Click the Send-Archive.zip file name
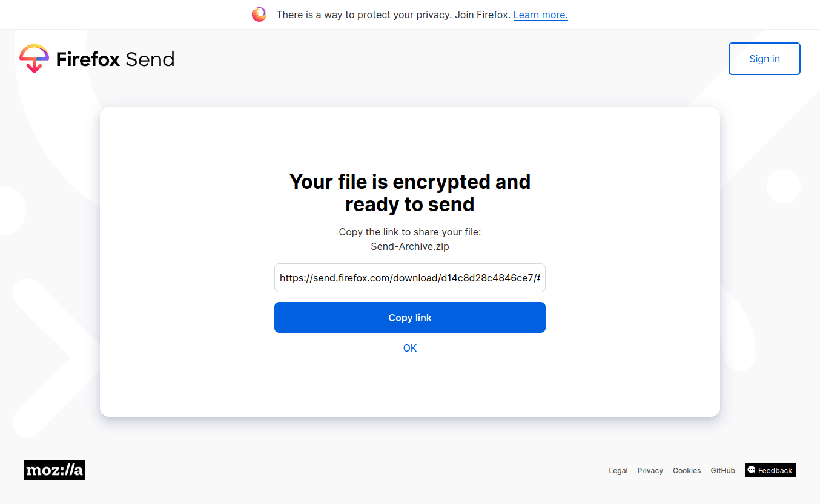The height and width of the screenshot is (504, 820). click(410, 246)
